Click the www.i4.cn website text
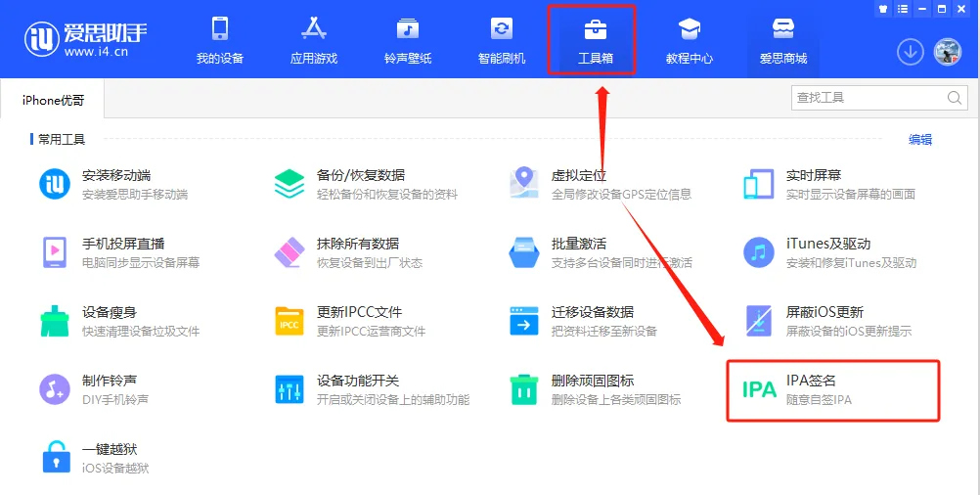The height and width of the screenshot is (495, 980). point(96,52)
